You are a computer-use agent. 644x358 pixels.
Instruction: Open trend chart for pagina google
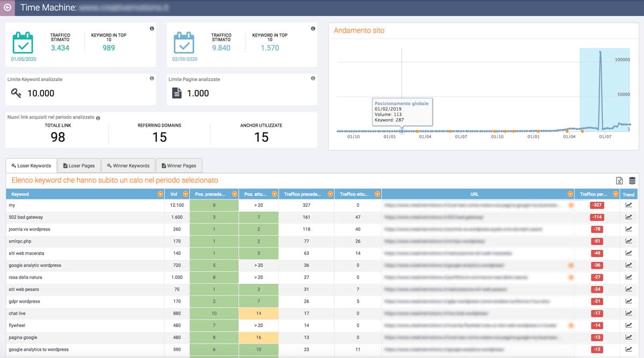click(628, 338)
